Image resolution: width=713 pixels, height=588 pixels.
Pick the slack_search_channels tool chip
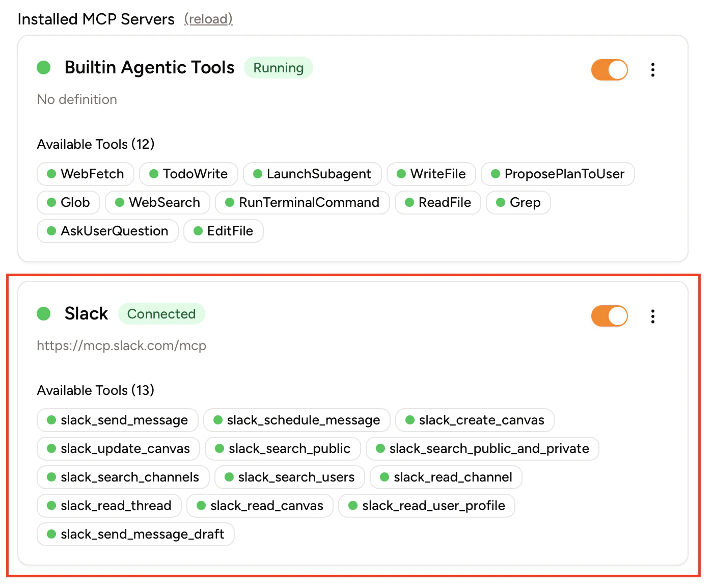pos(123,477)
